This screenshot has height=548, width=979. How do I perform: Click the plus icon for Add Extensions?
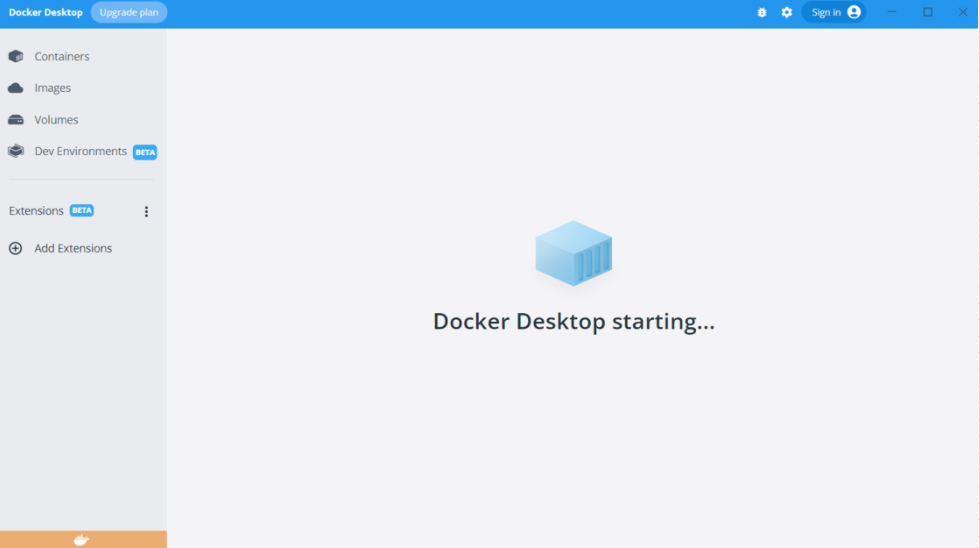(x=16, y=248)
